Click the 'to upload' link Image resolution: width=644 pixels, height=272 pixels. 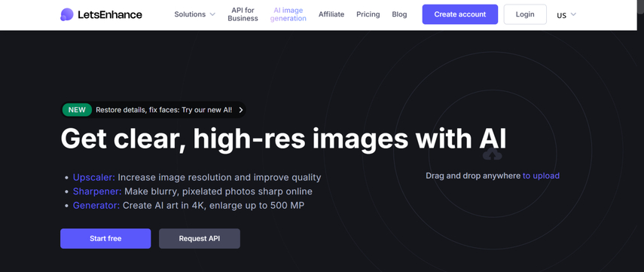tap(541, 176)
